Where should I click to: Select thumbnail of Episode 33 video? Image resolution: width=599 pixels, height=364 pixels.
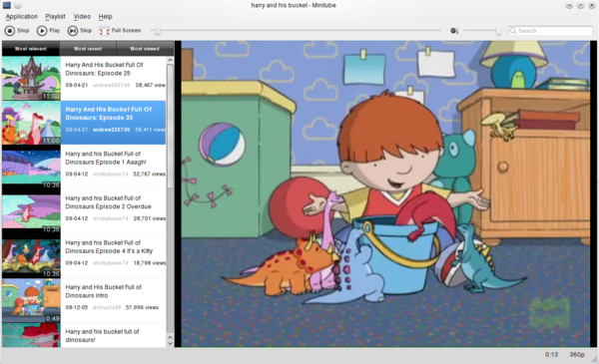click(x=31, y=123)
